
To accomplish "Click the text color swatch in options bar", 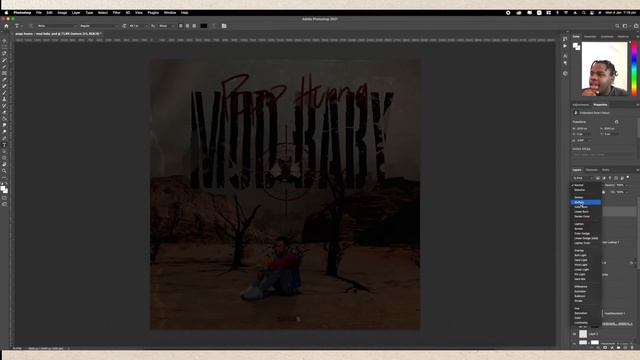I will pyautogui.click(x=204, y=26).
